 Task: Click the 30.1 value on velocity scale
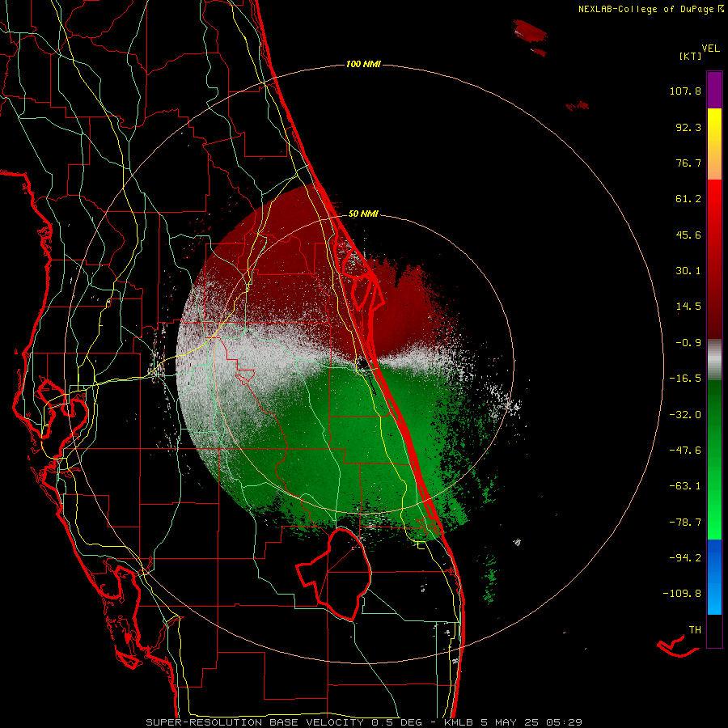(x=688, y=271)
